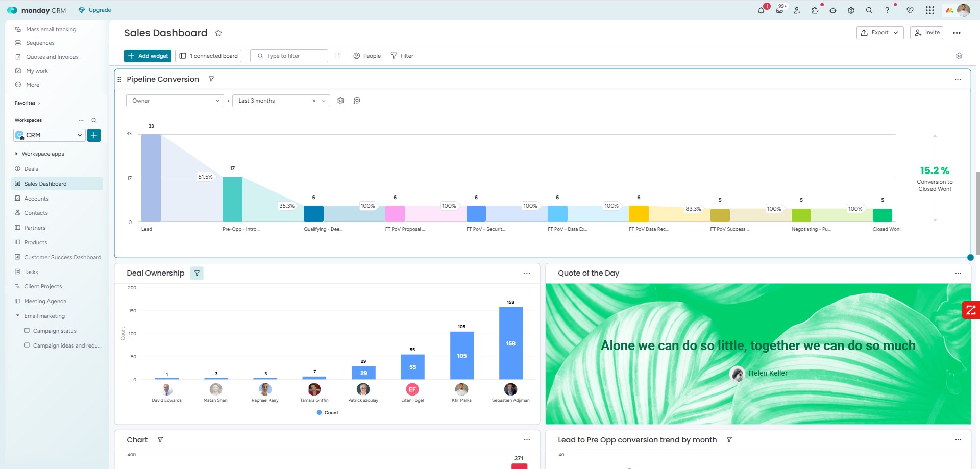Open the Contacts board
The width and height of the screenshot is (980, 469).
point(36,213)
